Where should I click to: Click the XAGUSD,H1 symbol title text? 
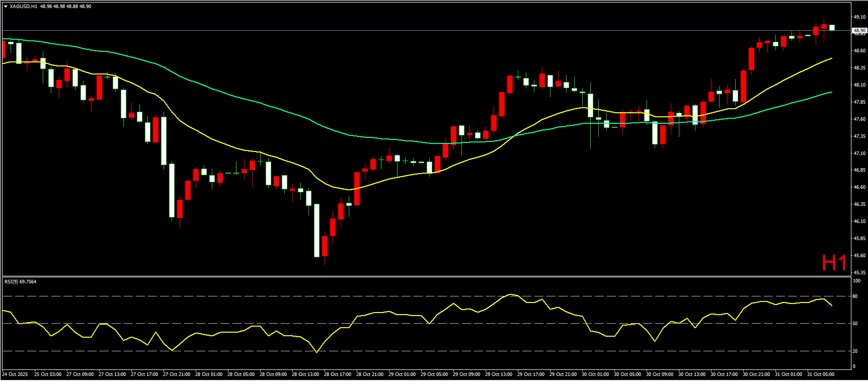point(23,7)
